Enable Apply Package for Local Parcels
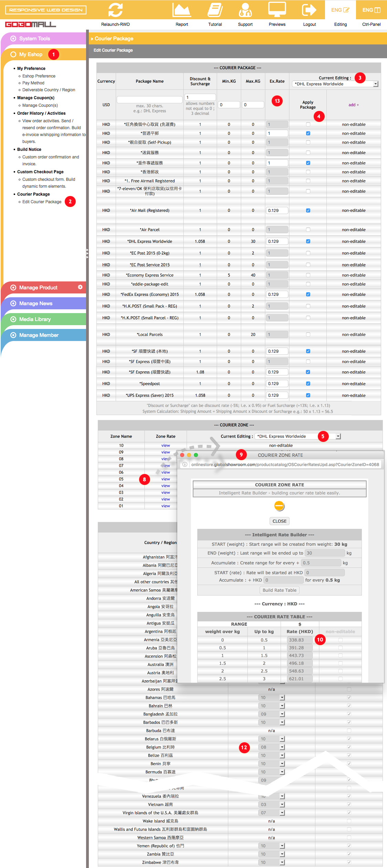This screenshot has height=868, width=387. [x=308, y=334]
